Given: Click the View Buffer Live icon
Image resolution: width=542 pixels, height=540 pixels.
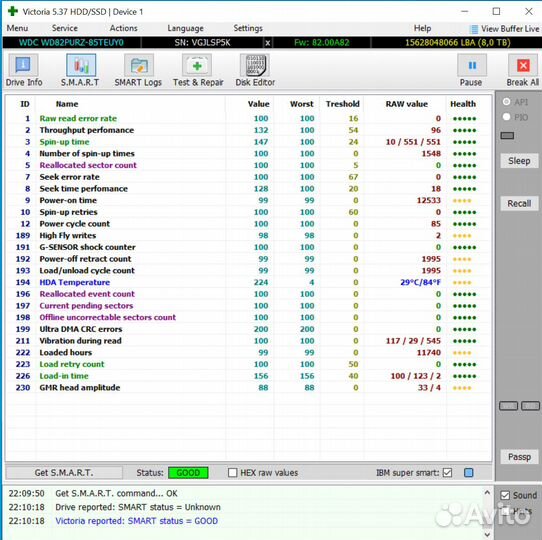Looking at the screenshot, I should (475, 29).
